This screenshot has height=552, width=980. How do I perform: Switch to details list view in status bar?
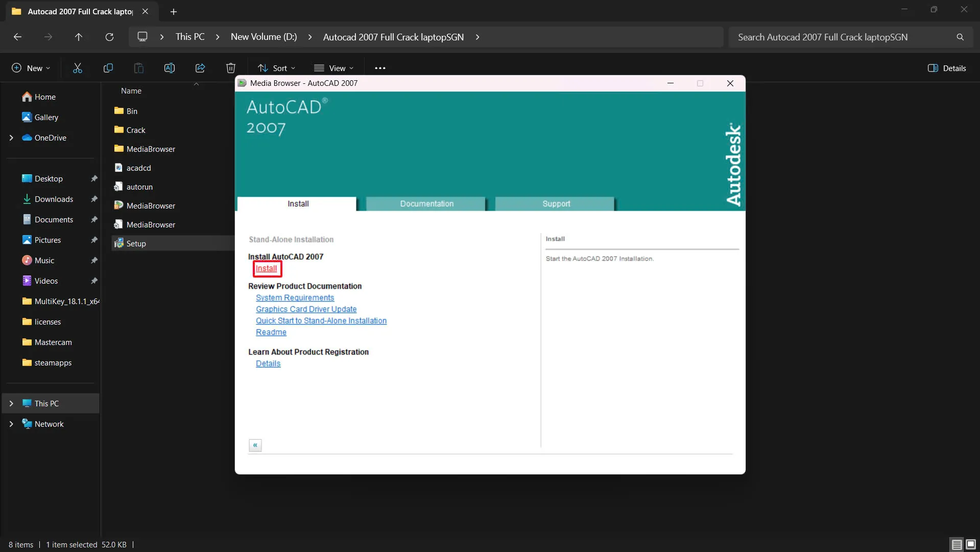tap(957, 544)
